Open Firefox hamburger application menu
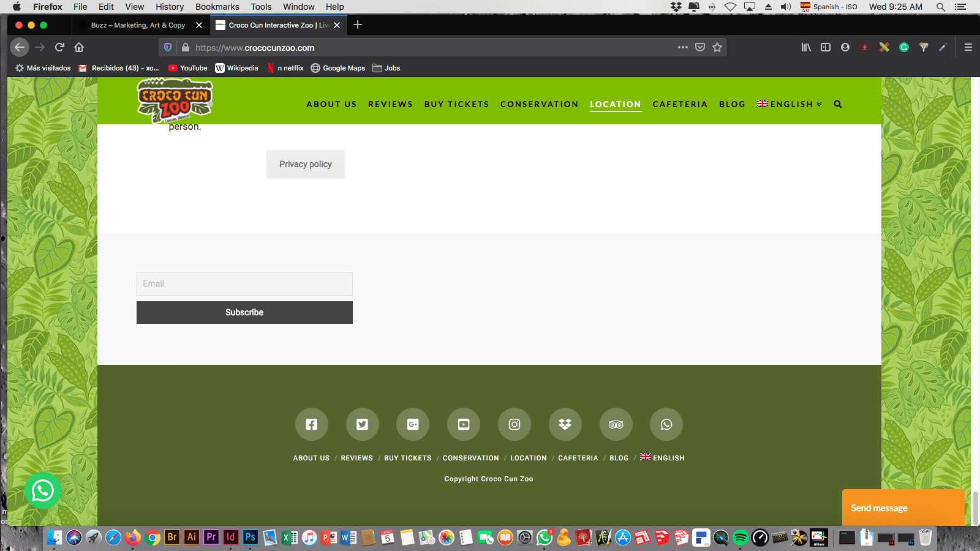 (x=968, y=48)
